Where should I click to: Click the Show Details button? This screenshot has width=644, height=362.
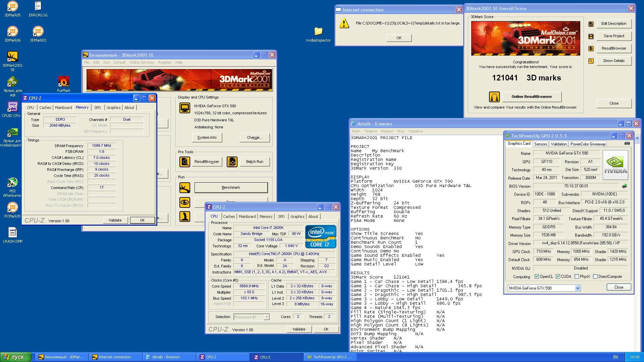[x=614, y=61]
